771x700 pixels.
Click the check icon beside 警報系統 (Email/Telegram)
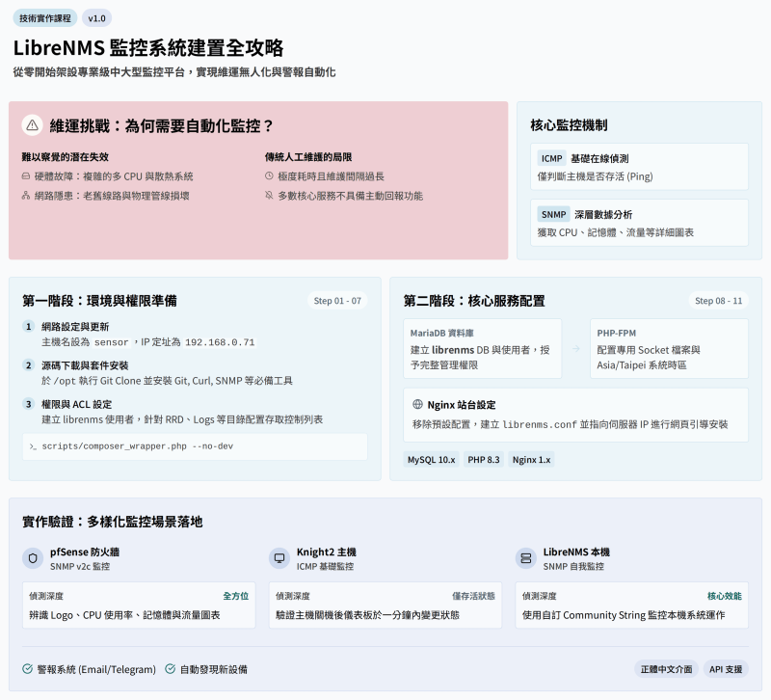28,669
